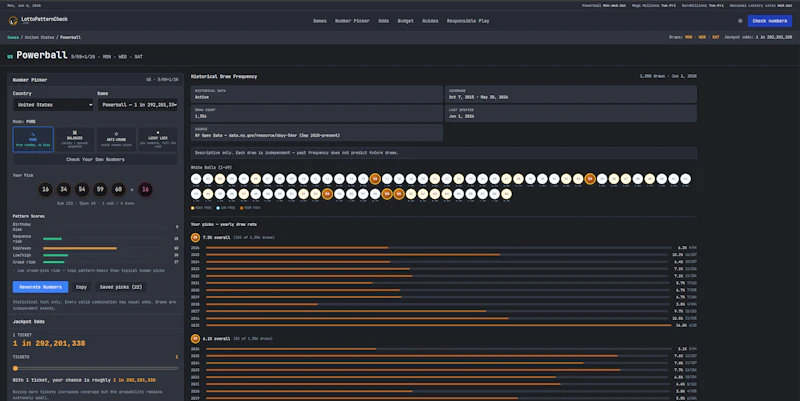The height and width of the screenshot is (401, 800).
Task: Open Responsible Play navigation item
Action: click(x=468, y=21)
